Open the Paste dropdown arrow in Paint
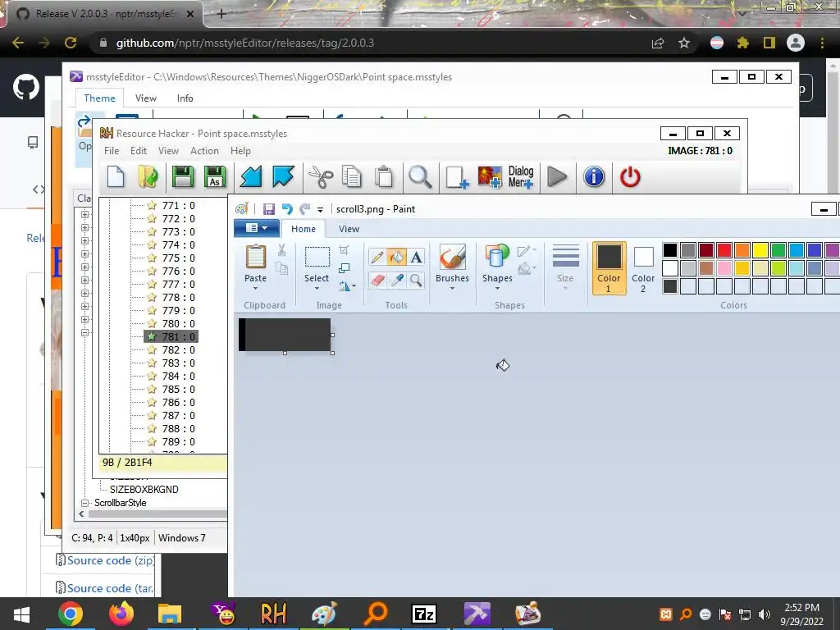This screenshot has width=840, height=630. 256,288
